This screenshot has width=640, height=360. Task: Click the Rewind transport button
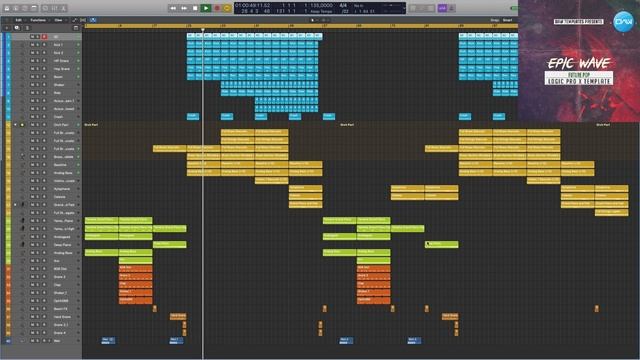(173, 8)
